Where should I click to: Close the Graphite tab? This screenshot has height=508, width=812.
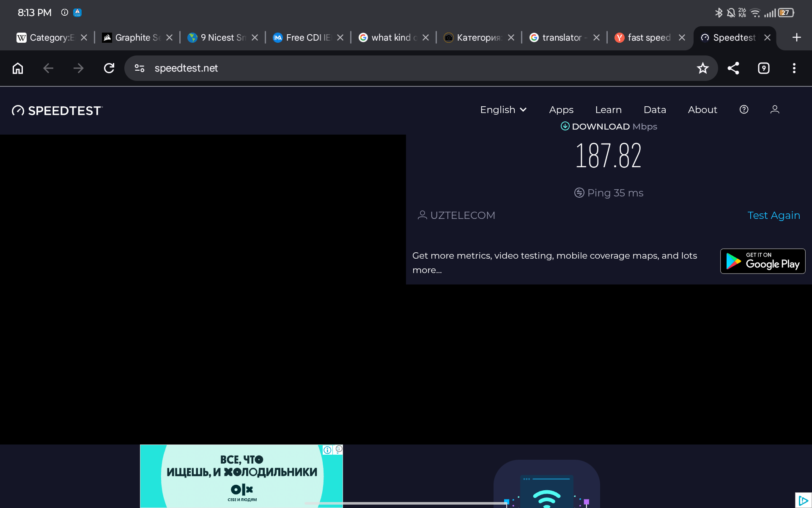(x=170, y=38)
